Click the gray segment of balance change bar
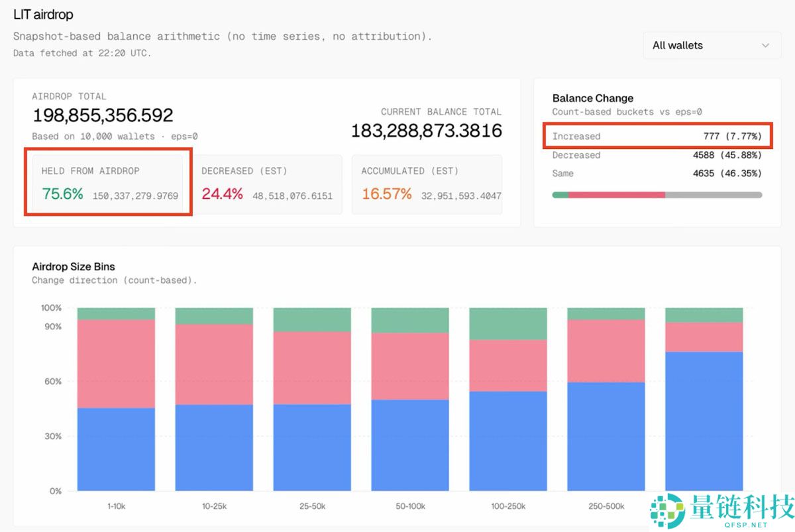Image resolution: width=795 pixels, height=532 pixels. click(x=714, y=195)
